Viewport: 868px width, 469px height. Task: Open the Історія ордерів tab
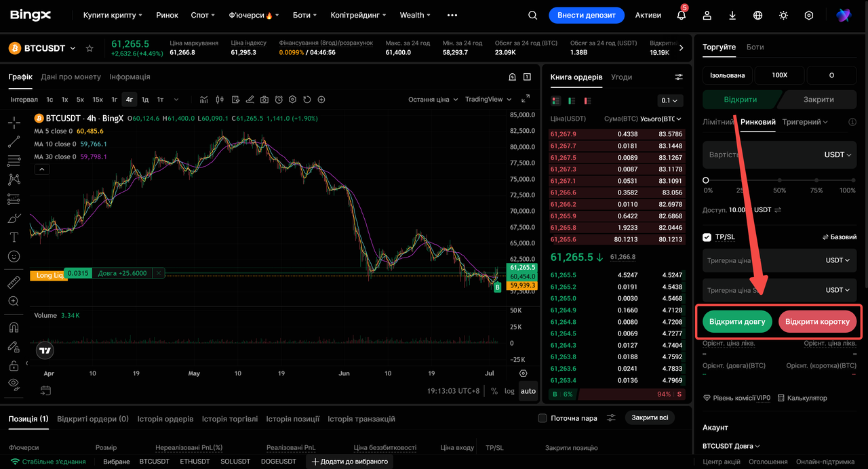tap(165, 419)
